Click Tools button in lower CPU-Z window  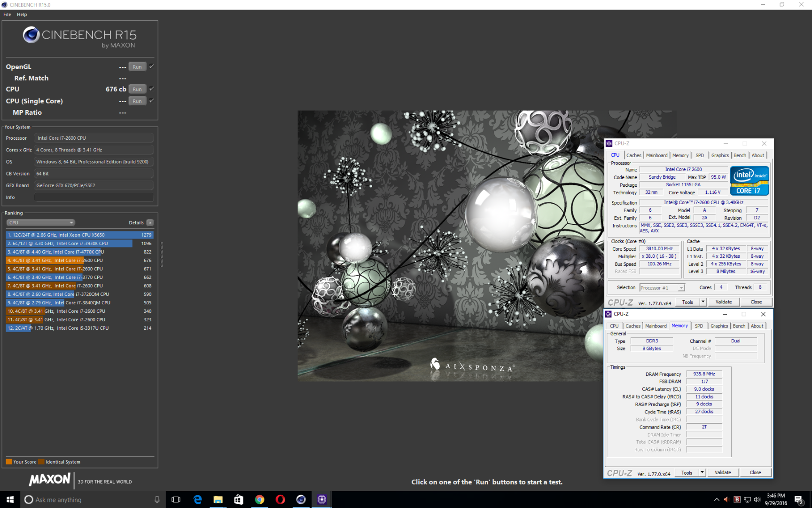click(x=687, y=472)
